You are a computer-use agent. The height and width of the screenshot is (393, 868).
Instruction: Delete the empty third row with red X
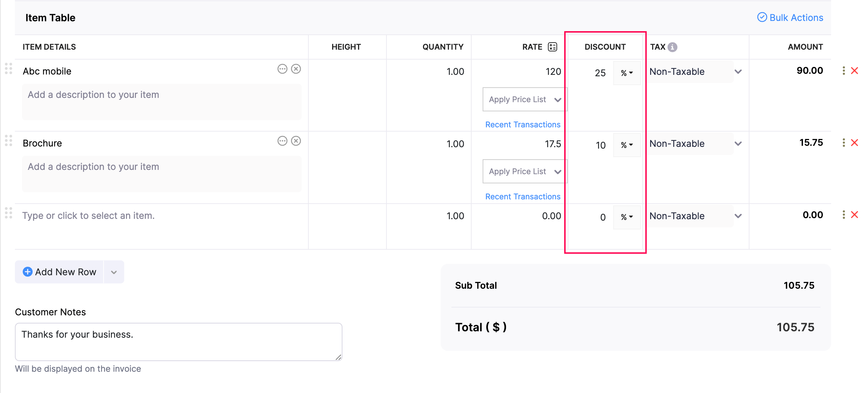click(x=855, y=215)
